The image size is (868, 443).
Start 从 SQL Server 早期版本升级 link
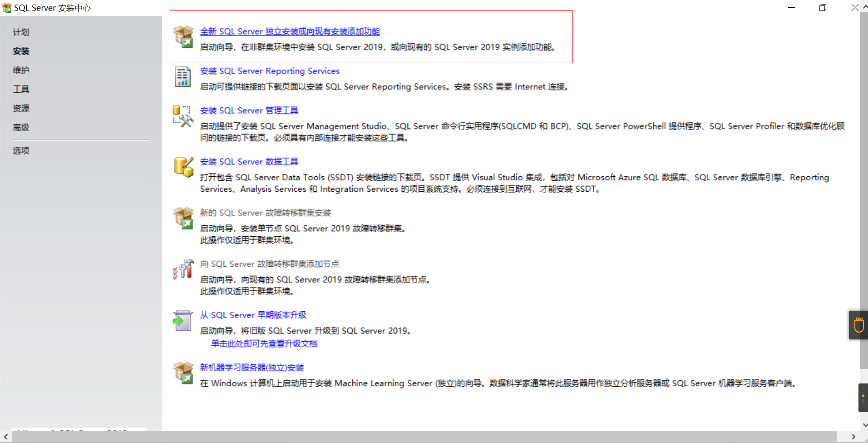253,315
